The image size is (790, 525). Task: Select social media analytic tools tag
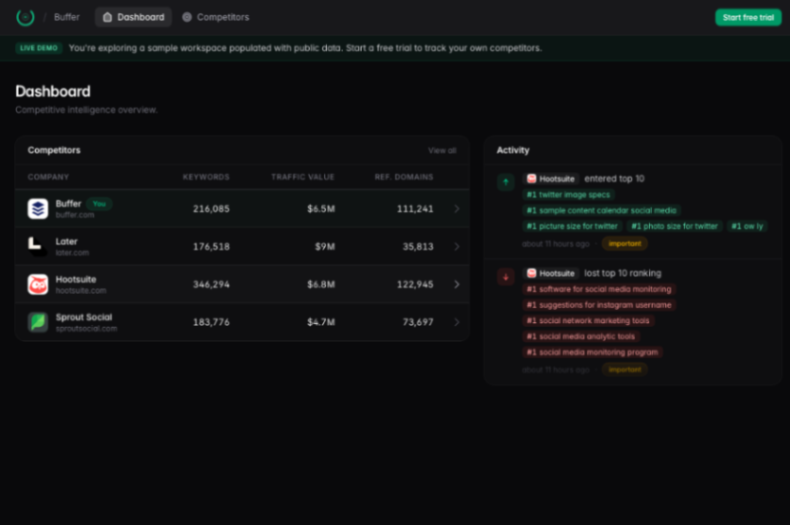tap(581, 336)
